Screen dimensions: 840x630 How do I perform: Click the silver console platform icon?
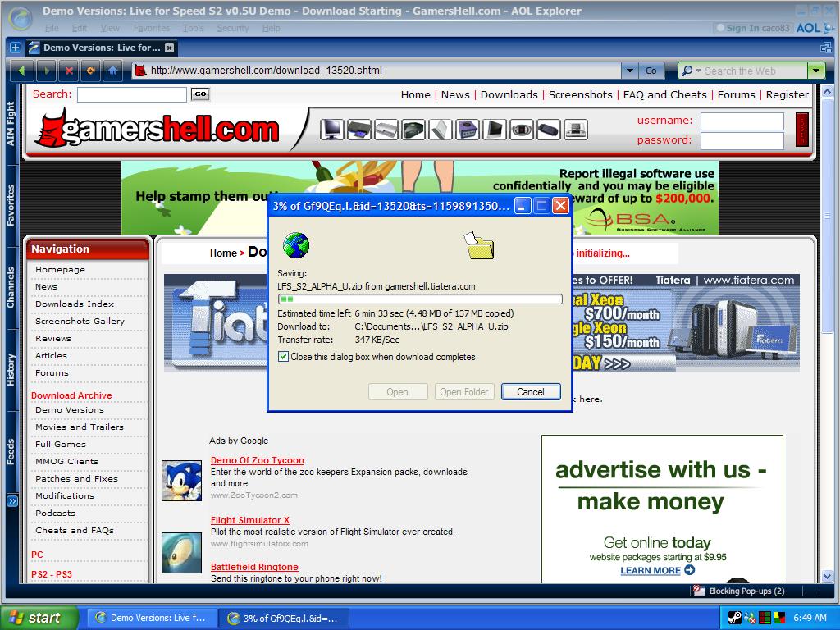tap(386, 130)
